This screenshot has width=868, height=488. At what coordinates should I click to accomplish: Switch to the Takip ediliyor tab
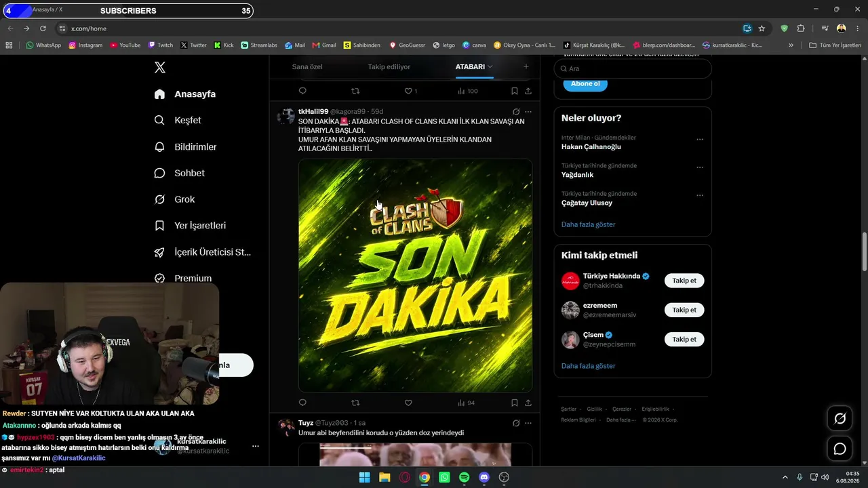click(389, 66)
